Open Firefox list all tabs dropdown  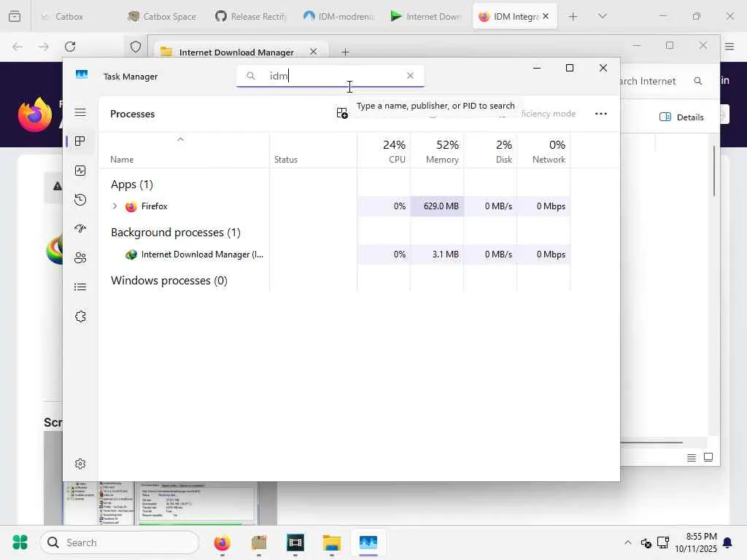click(x=602, y=16)
